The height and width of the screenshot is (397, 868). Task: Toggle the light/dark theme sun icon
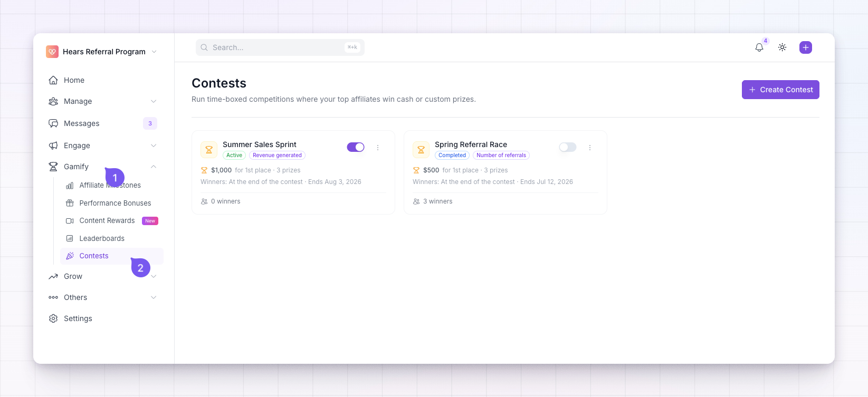pos(783,47)
